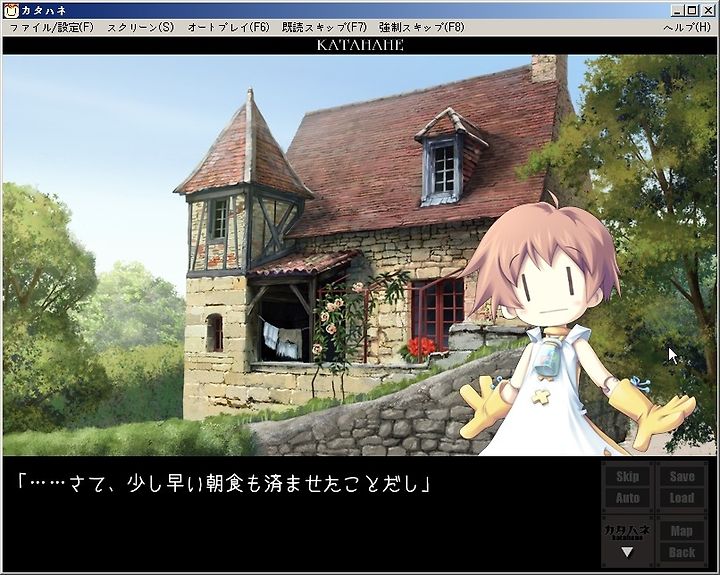Click the Back button
The image size is (720, 575).
point(682,552)
